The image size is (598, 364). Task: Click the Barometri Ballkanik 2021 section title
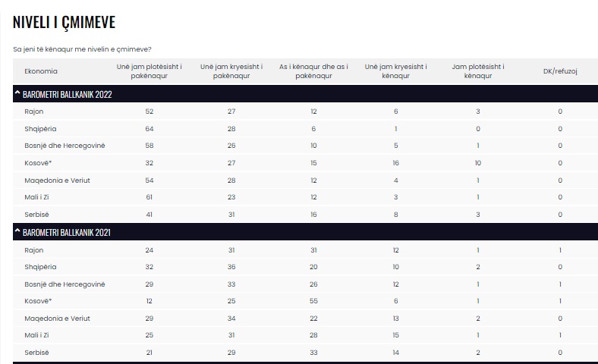click(67, 233)
